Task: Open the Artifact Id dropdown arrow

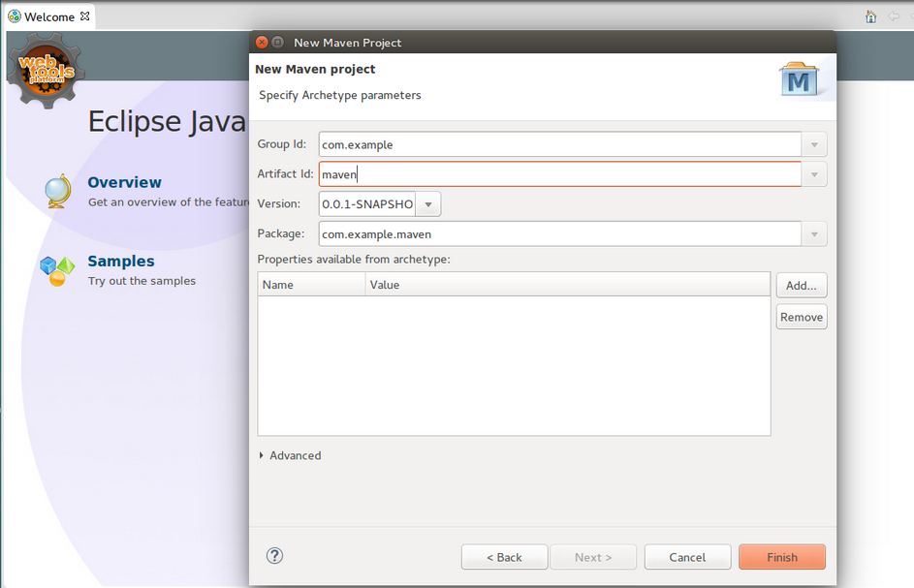Action: [814, 174]
